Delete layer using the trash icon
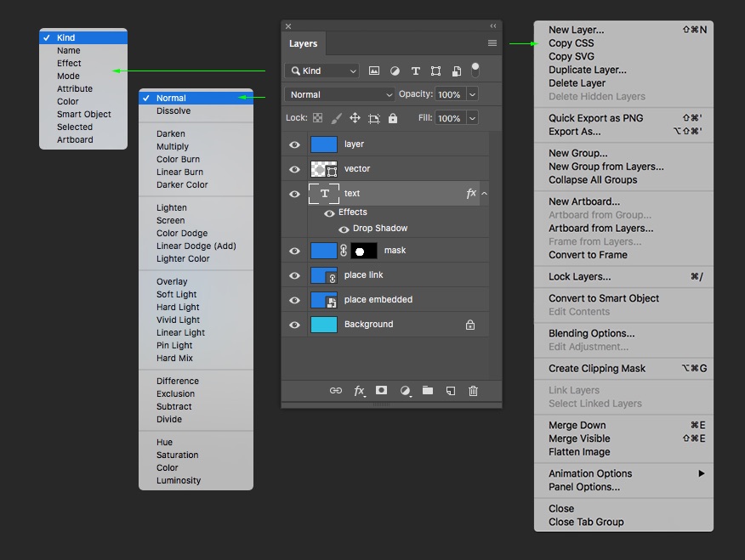 coord(474,391)
